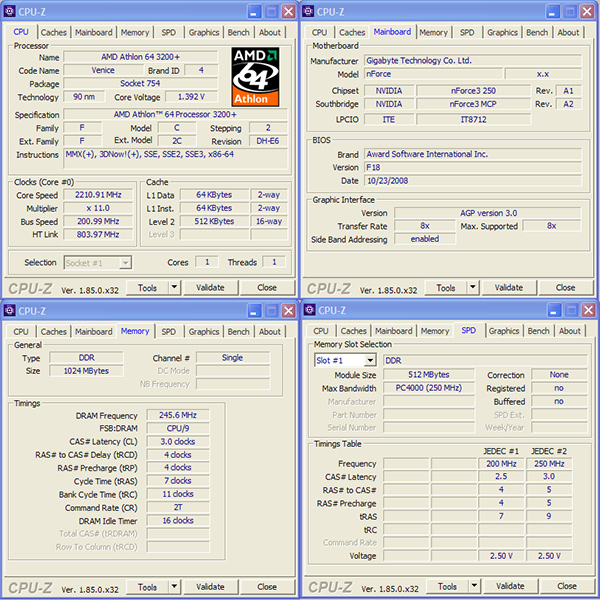Image resolution: width=600 pixels, height=600 pixels.
Task: Click the memory Size 1024 MBytes value
Action: 86,371
